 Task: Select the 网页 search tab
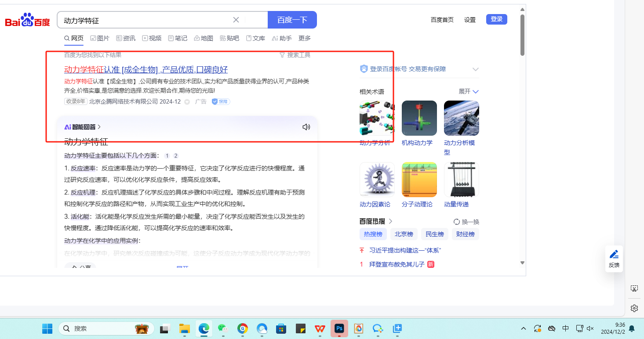click(74, 38)
